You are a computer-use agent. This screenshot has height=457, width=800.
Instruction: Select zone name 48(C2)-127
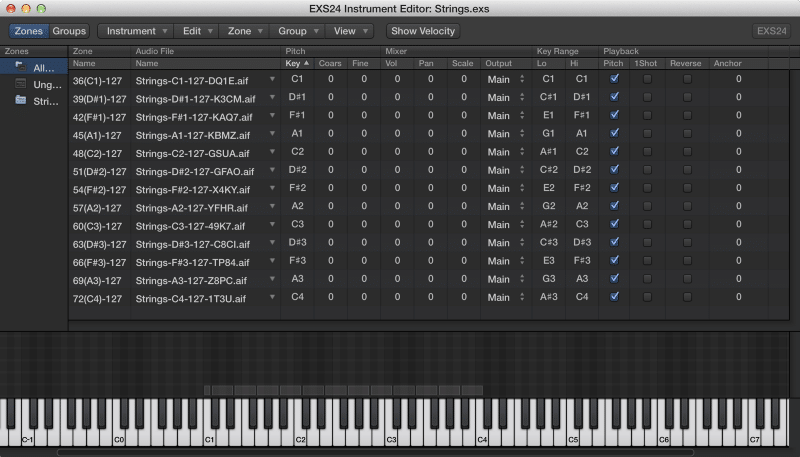pyautogui.click(x=97, y=153)
